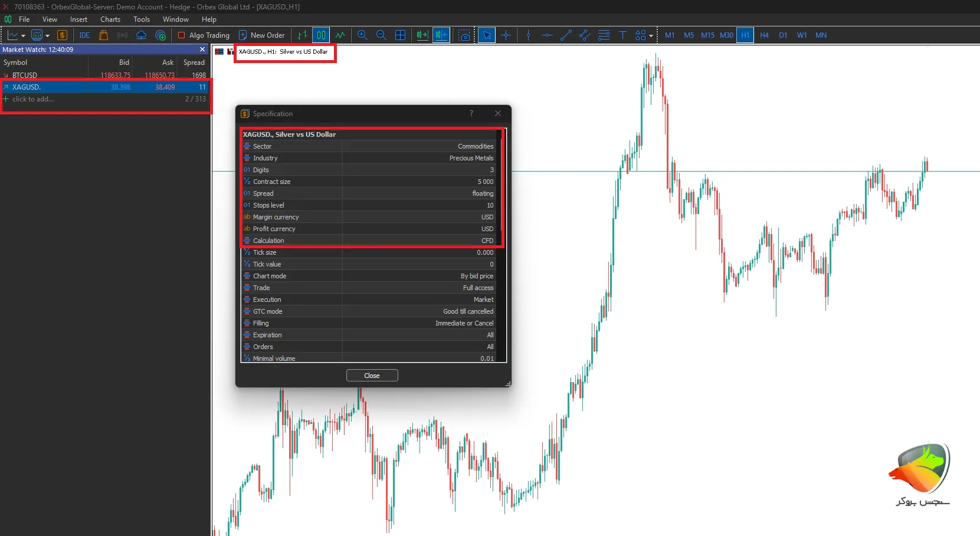980x536 pixels.
Task: Open the indicators list dropdown arrow
Action: click(47, 36)
